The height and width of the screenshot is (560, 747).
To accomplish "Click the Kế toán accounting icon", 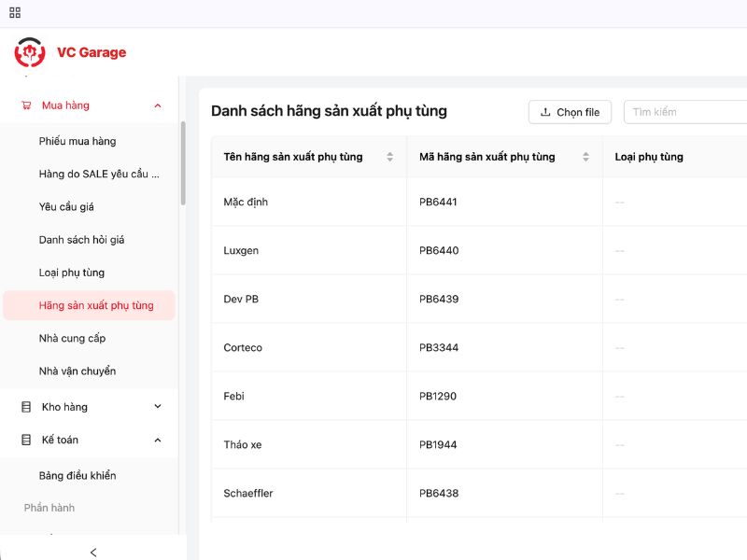I will [26, 440].
